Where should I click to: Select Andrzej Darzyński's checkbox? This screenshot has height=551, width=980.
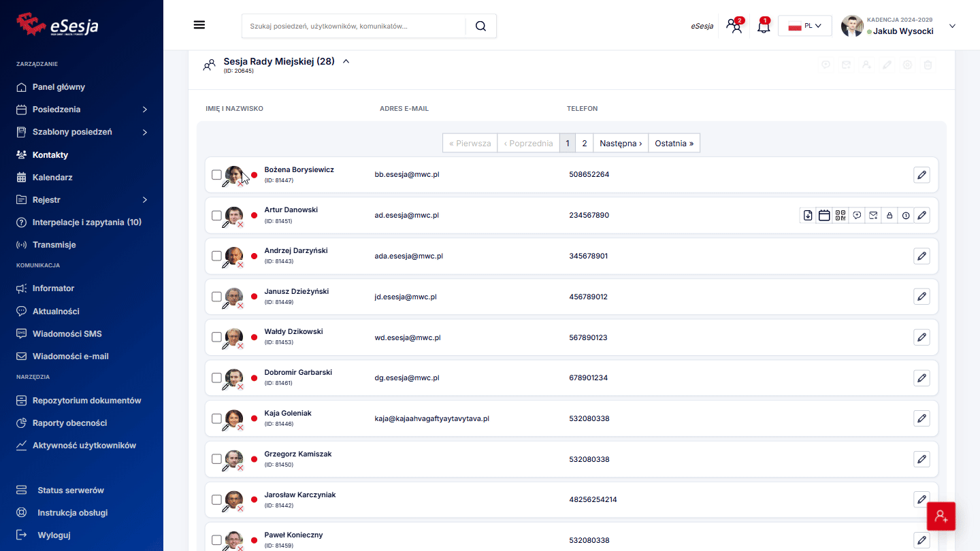pos(216,256)
